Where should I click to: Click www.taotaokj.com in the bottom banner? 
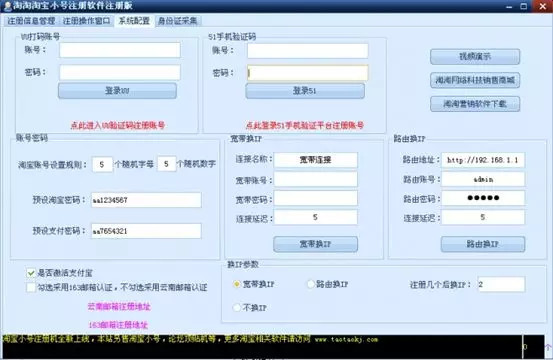click(346, 340)
